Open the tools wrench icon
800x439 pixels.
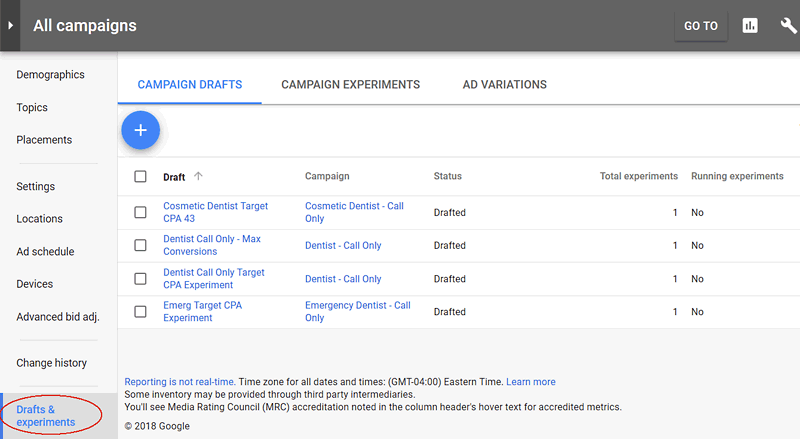788,26
